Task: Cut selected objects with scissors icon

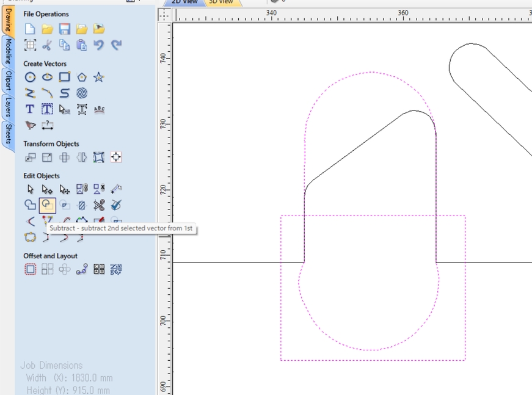Action: coord(47,45)
